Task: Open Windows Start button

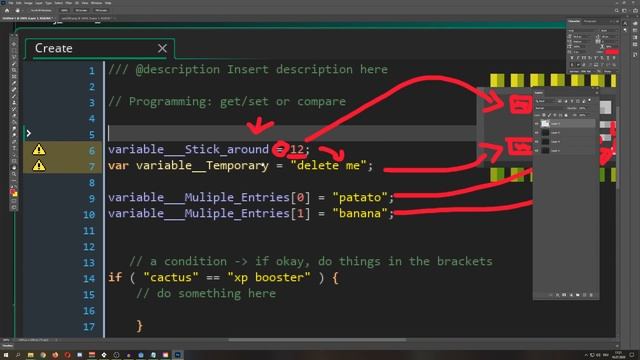Action: 6,355
